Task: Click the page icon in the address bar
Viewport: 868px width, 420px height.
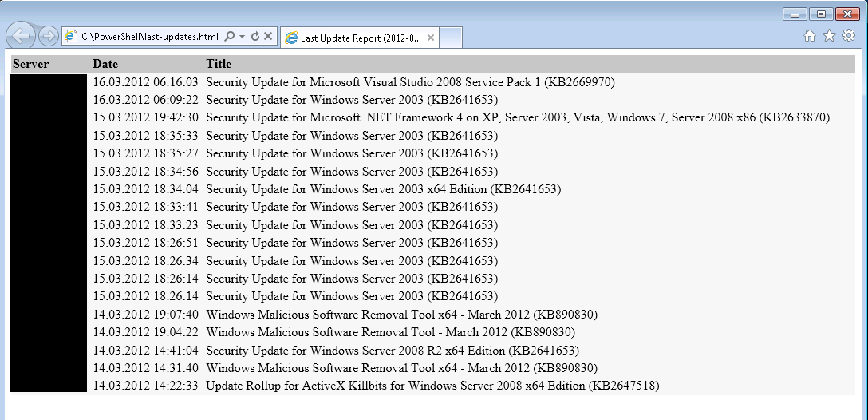Action: [70, 37]
